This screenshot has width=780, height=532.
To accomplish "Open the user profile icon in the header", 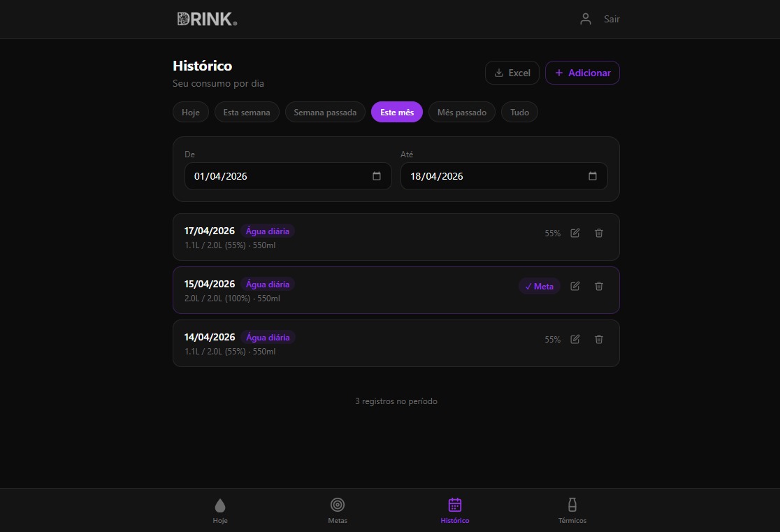I will pos(585,19).
